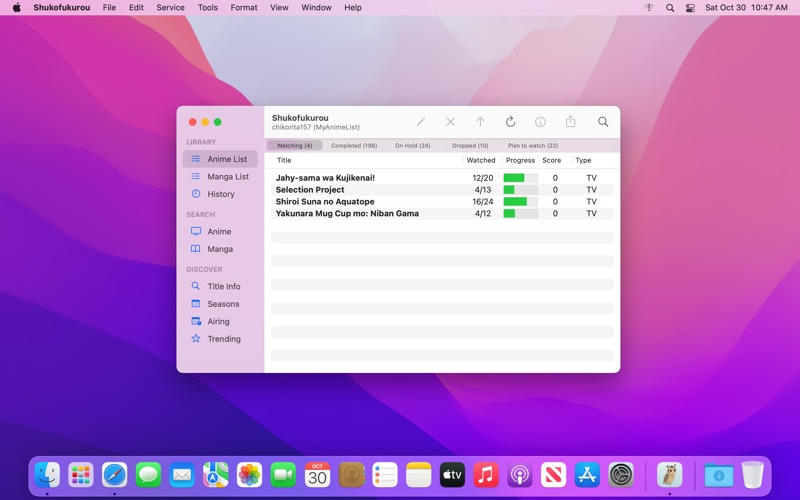Screen dimensions: 800x500
Task: Switch to Plan to watch (22) tab
Action: tap(533, 145)
